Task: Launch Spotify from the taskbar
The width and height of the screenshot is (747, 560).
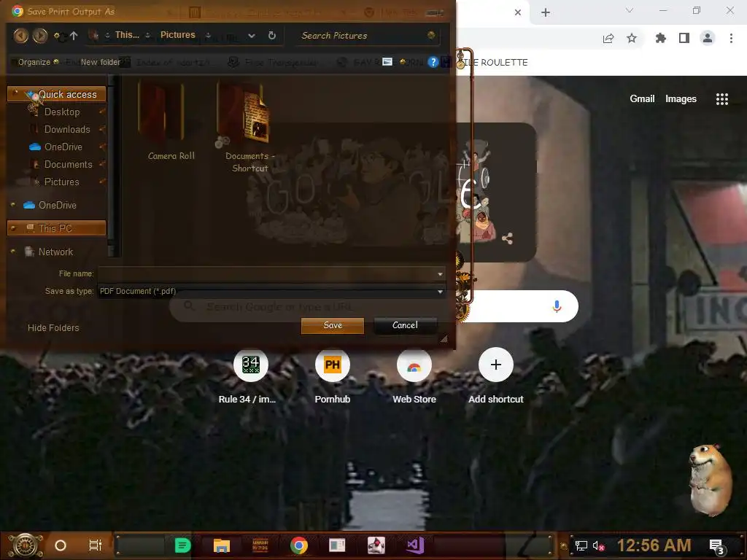Action: [182, 545]
